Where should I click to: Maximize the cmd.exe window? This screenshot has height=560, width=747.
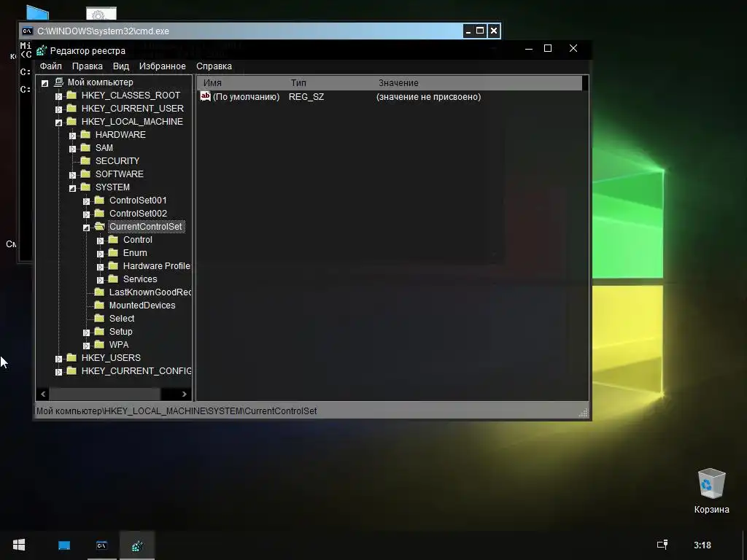[x=480, y=31]
